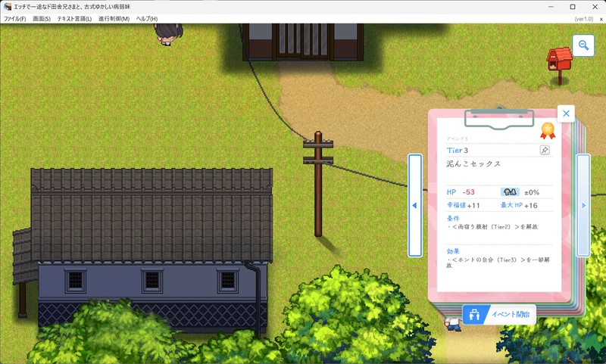Open the ファイル(F) menu
The image size is (606, 364).
pos(14,18)
